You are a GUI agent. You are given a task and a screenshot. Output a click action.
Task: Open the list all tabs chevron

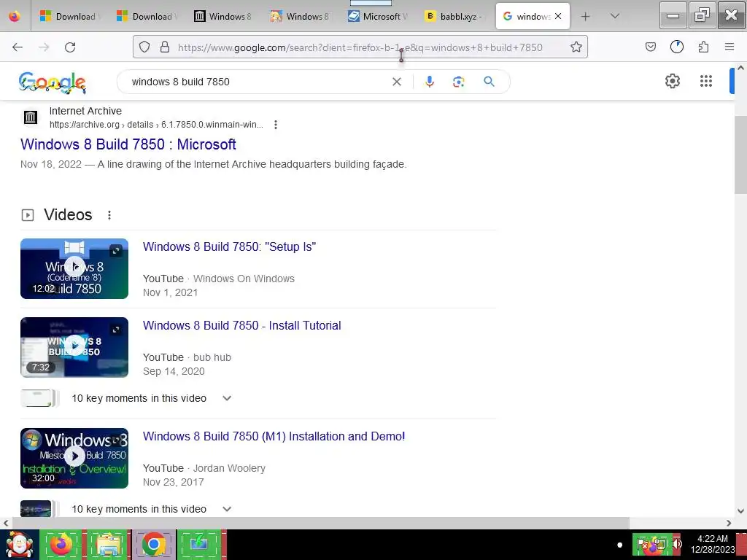pyautogui.click(x=615, y=17)
